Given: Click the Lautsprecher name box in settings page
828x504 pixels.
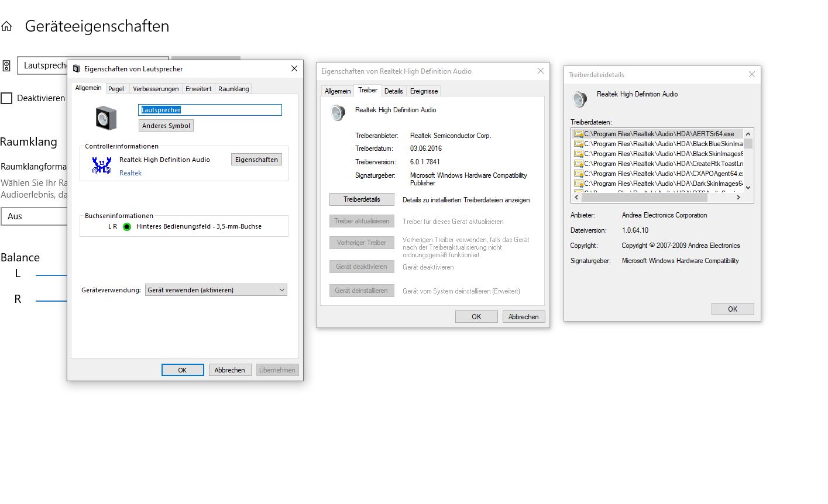Looking at the screenshot, I should [42, 65].
